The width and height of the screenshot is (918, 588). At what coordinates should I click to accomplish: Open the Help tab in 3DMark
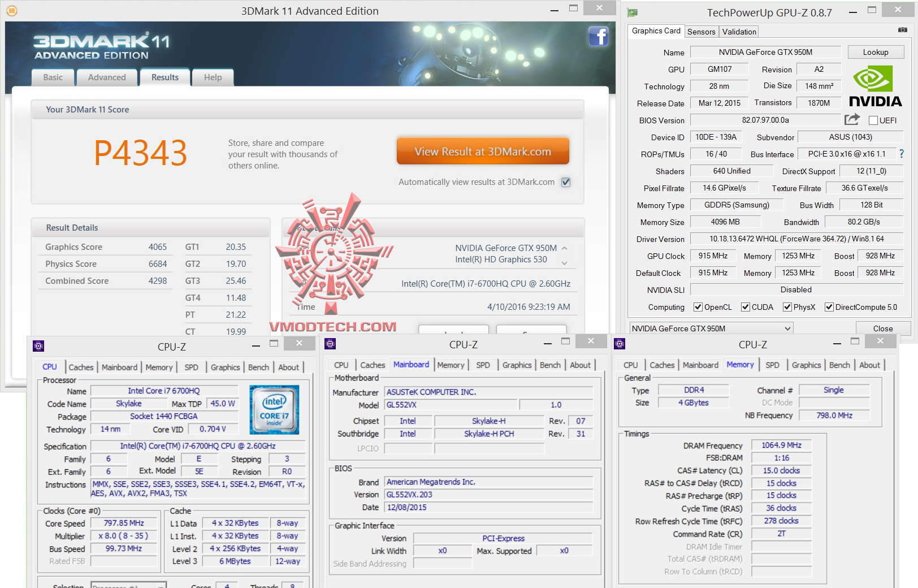pyautogui.click(x=213, y=77)
